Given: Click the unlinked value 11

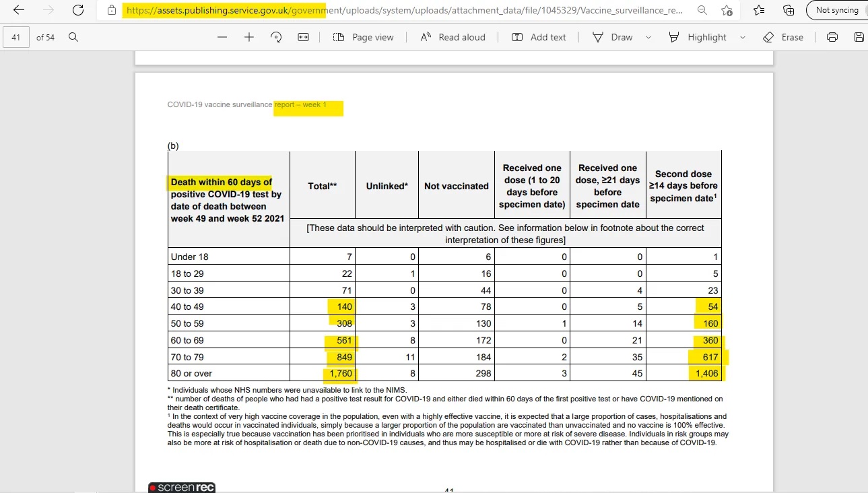Looking at the screenshot, I should (x=411, y=357).
